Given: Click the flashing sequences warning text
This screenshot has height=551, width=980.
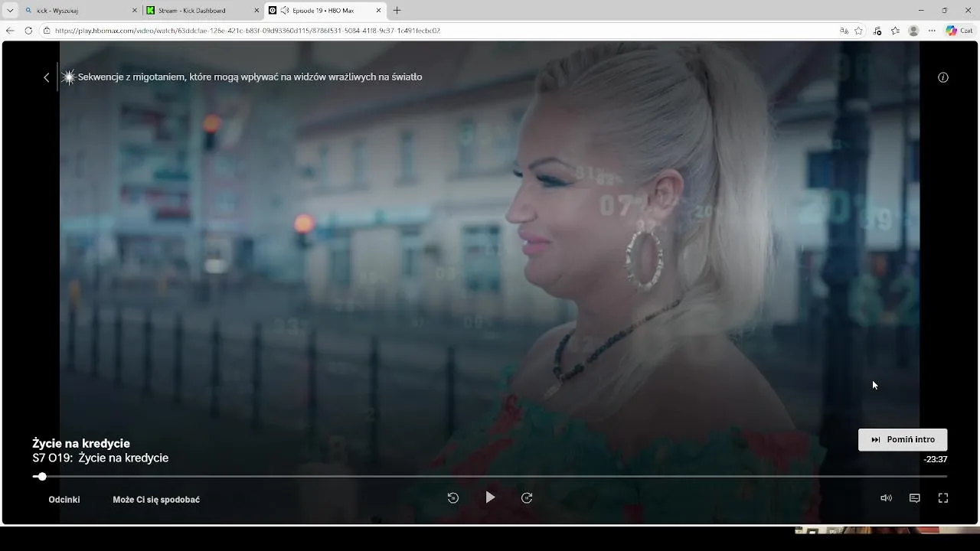Looking at the screenshot, I should [x=250, y=77].
